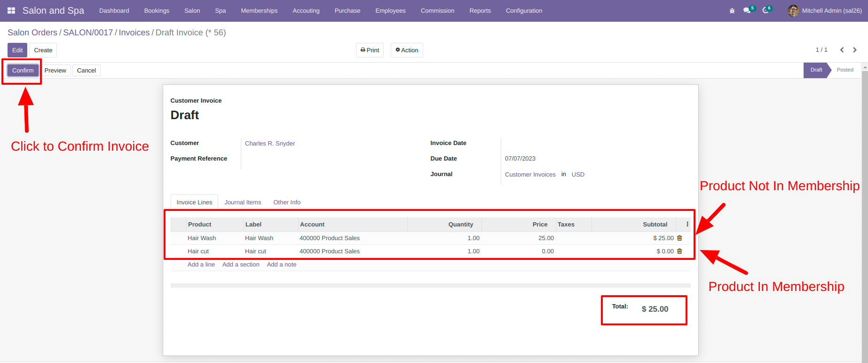Open column options kebab menu
The image size is (868, 363).
pyautogui.click(x=687, y=225)
